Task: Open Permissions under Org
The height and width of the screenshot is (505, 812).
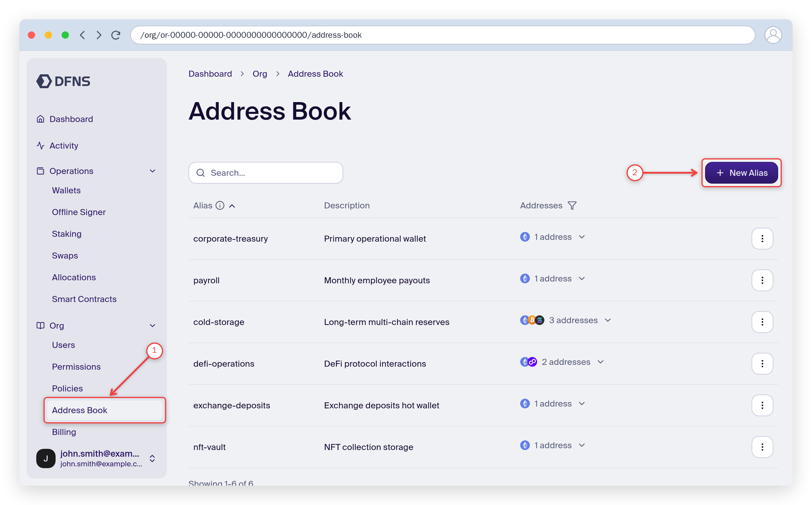Action: (x=76, y=367)
